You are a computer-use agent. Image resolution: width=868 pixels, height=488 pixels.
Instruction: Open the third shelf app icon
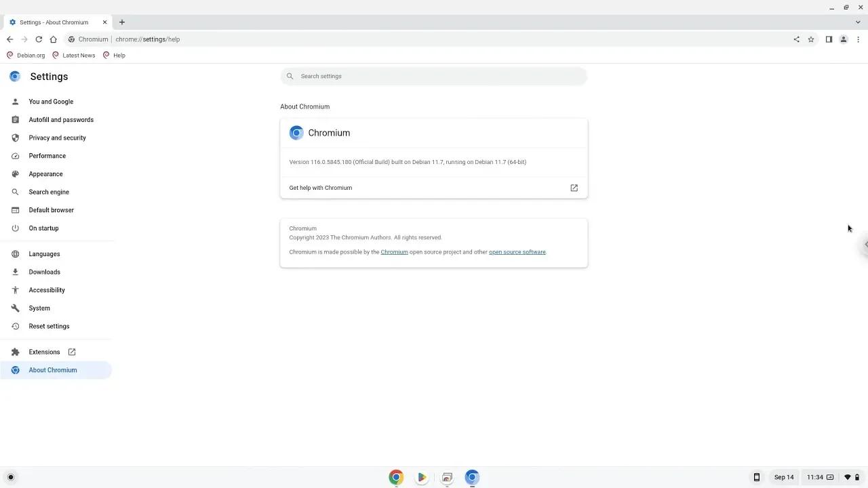pyautogui.click(x=447, y=477)
